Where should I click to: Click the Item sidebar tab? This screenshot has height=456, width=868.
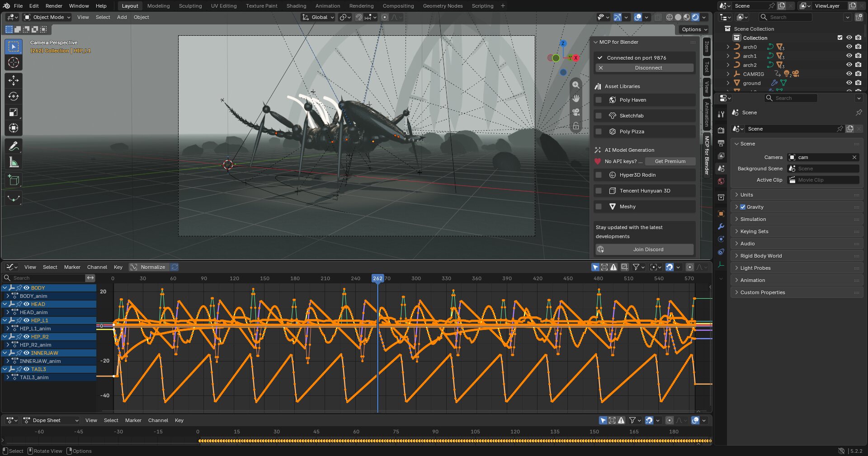click(x=707, y=47)
